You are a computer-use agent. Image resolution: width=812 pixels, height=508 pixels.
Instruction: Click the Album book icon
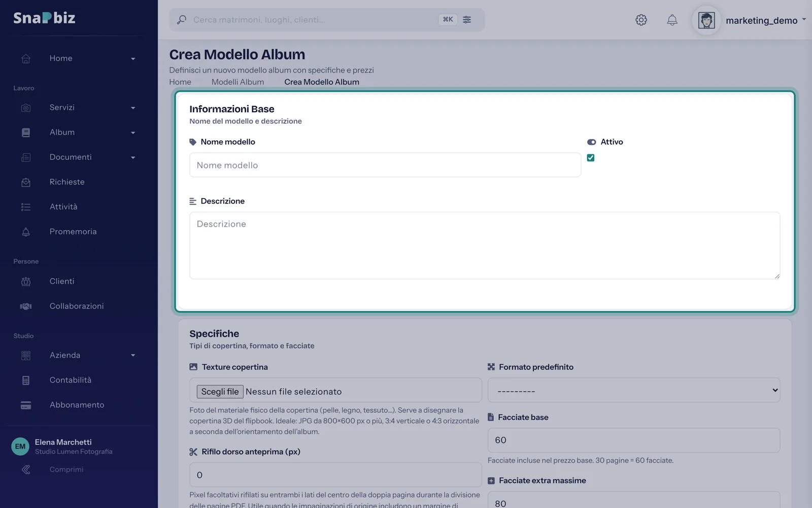click(26, 133)
